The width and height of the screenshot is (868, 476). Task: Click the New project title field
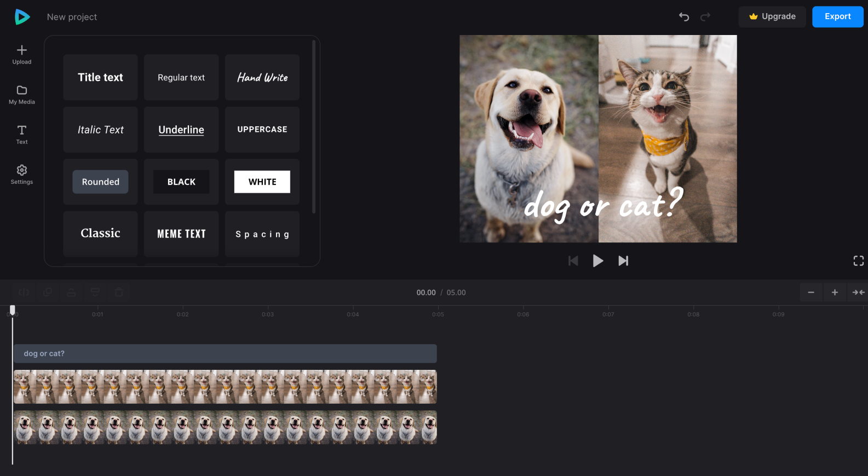point(72,17)
